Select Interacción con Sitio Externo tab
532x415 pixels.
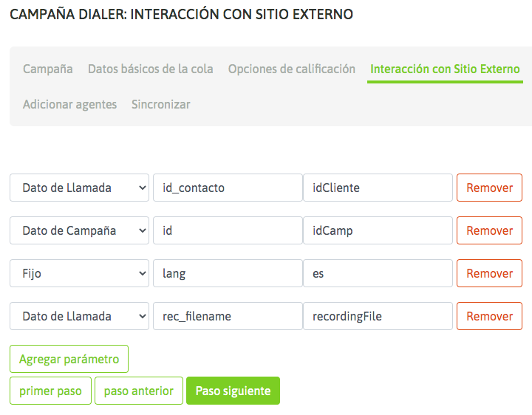(x=445, y=69)
